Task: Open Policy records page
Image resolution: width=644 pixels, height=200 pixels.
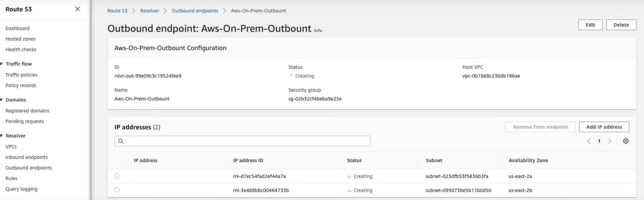Action: pyautogui.click(x=21, y=86)
